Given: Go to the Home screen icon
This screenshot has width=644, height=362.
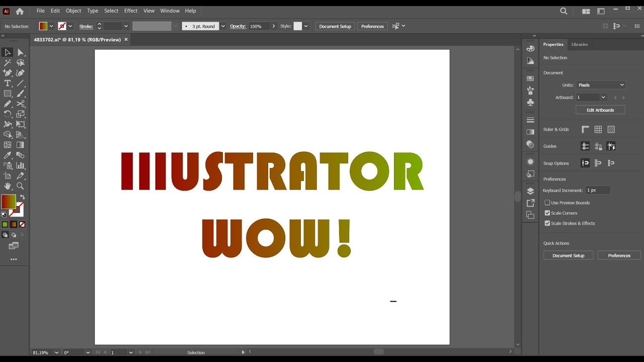Looking at the screenshot, I should (x=20, y=11).
